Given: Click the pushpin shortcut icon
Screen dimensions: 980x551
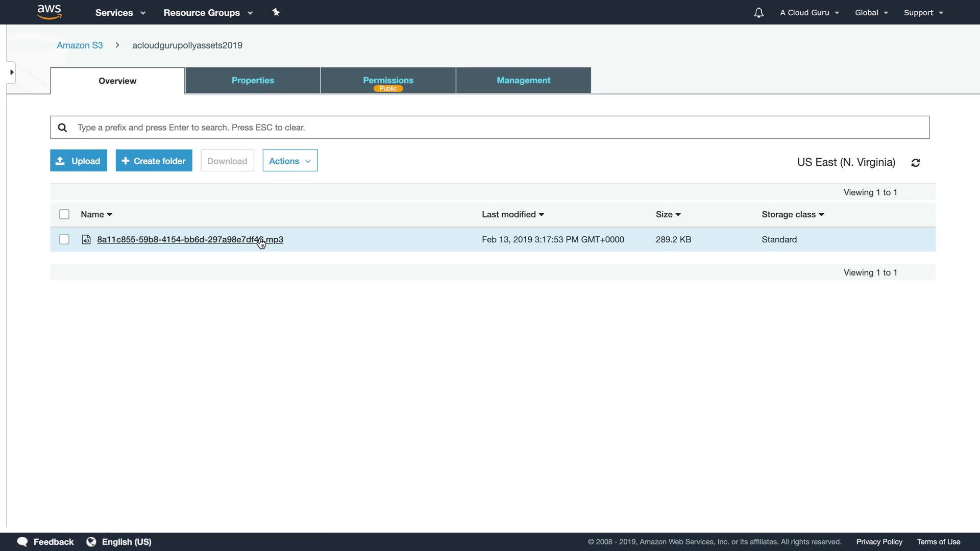Looking at the screenshot, I should [x=276, y=12].
